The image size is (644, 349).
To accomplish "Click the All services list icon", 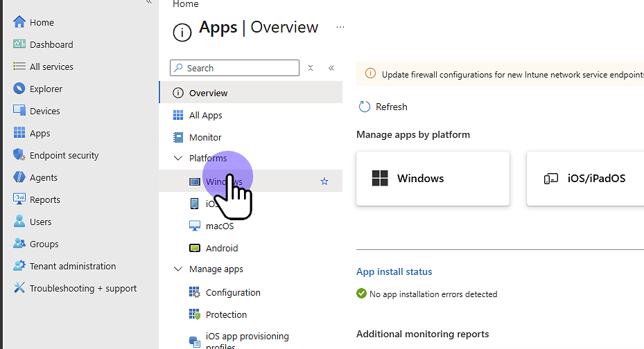I will [x=19, y=66].
